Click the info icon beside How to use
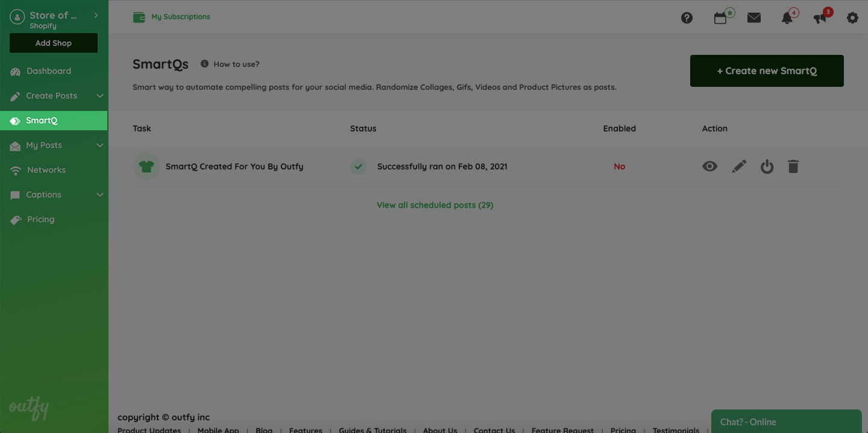868x433 pixels. [x=204, y=64]
